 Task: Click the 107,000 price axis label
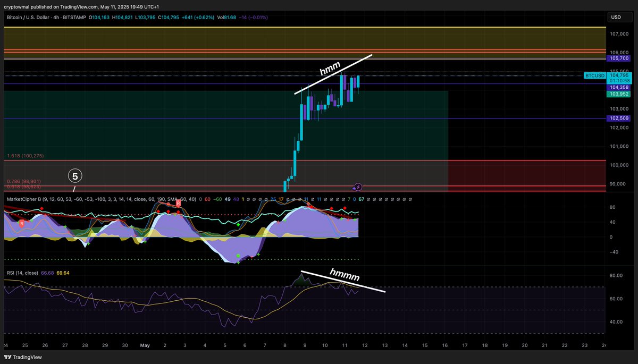coord(619,34)
